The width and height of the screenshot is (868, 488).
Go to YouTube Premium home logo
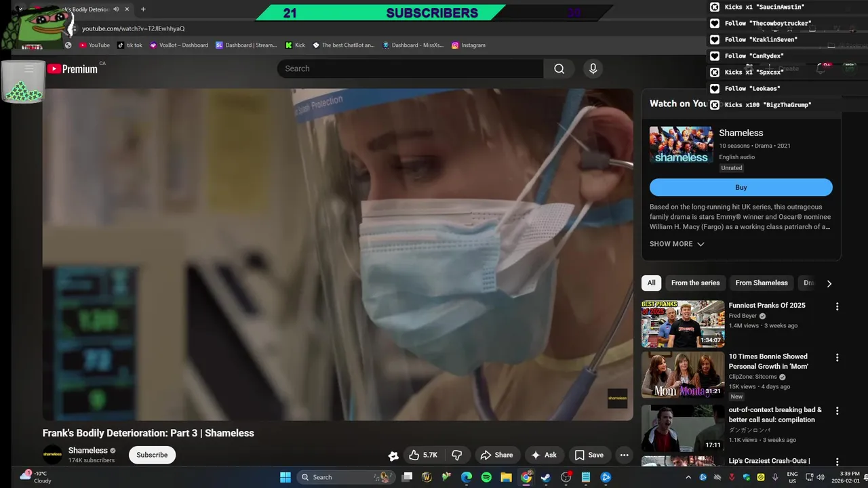tap(72, 68)
